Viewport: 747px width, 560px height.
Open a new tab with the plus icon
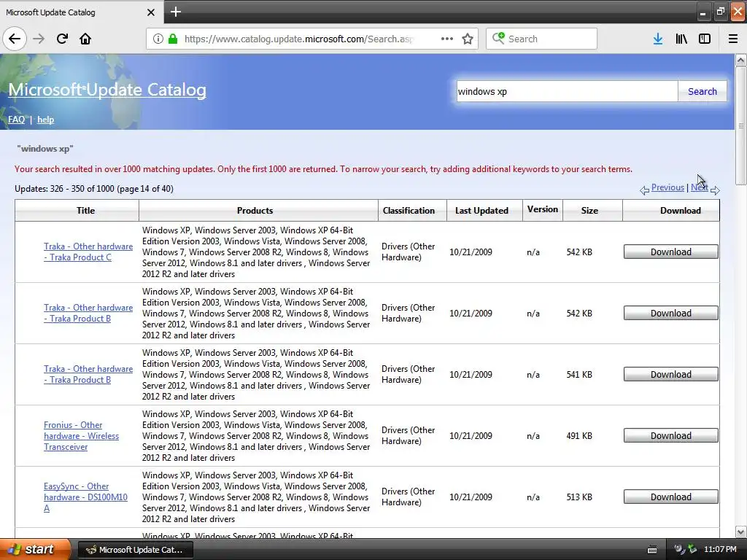point(175,12)
